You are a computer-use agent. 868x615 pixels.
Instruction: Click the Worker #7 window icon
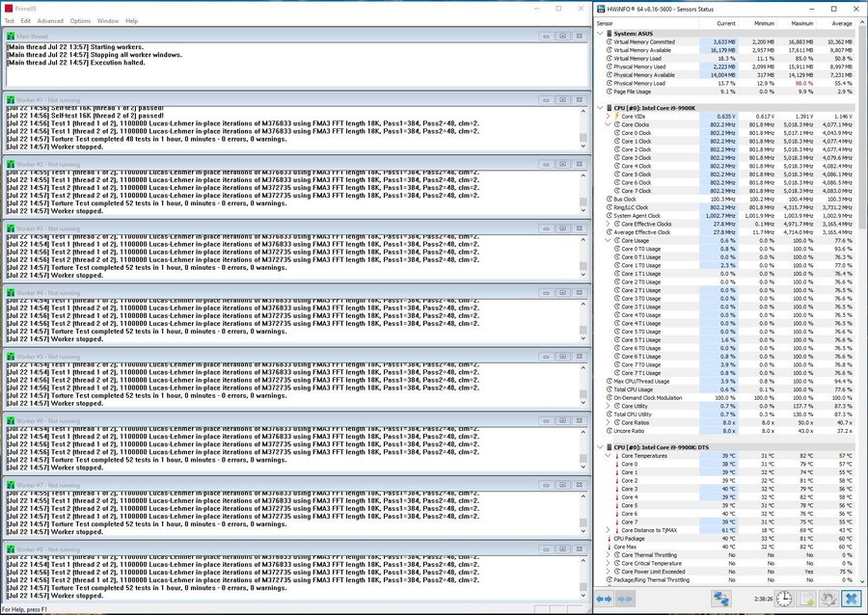(x=11, y=485)
